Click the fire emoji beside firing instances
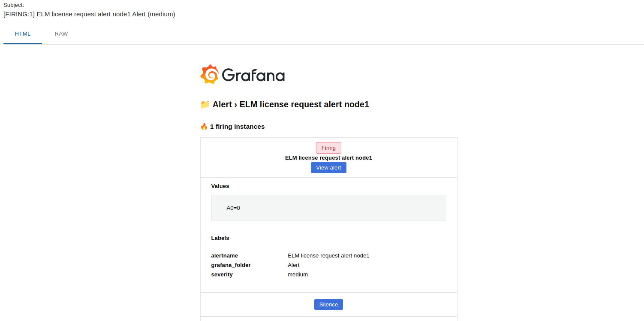Screen dimensions: 644x321 (x=204, y=127)
